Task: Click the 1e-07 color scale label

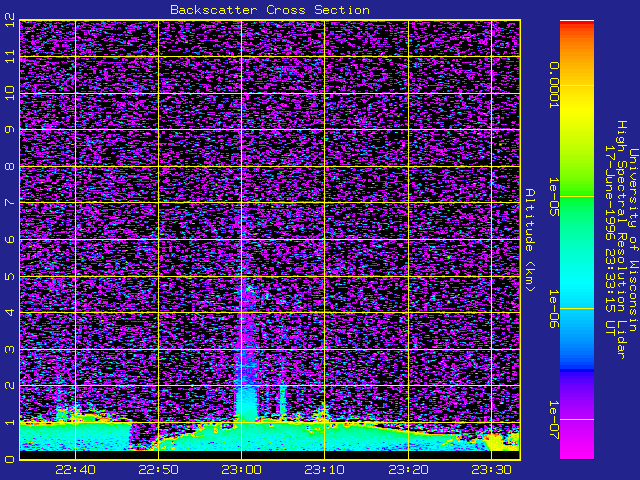Action: tap(553, 420)
